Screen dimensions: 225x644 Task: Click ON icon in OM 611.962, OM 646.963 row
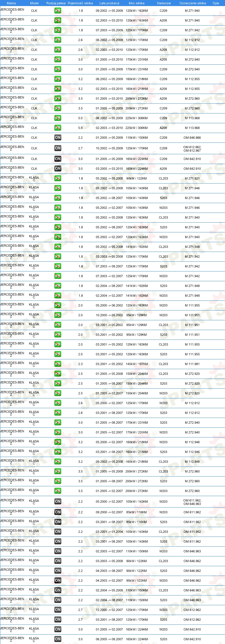pyautogui.click(x=58, y=502)
